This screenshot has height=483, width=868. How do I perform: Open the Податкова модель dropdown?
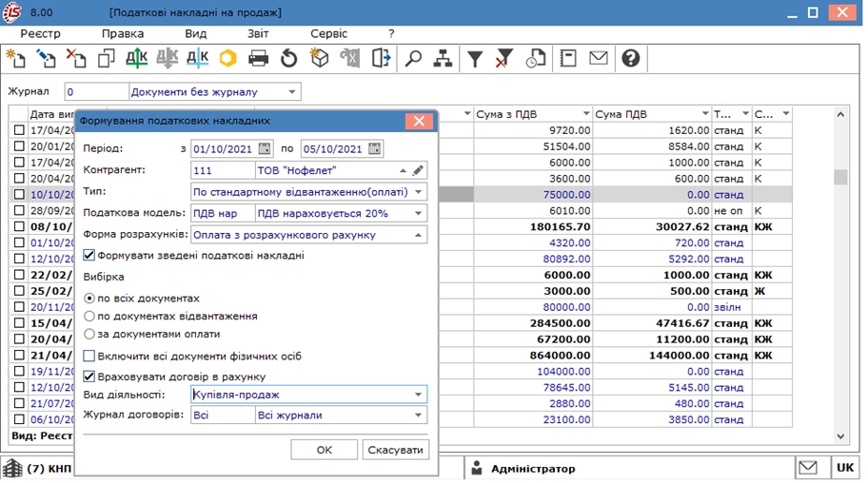coord(419,213)
